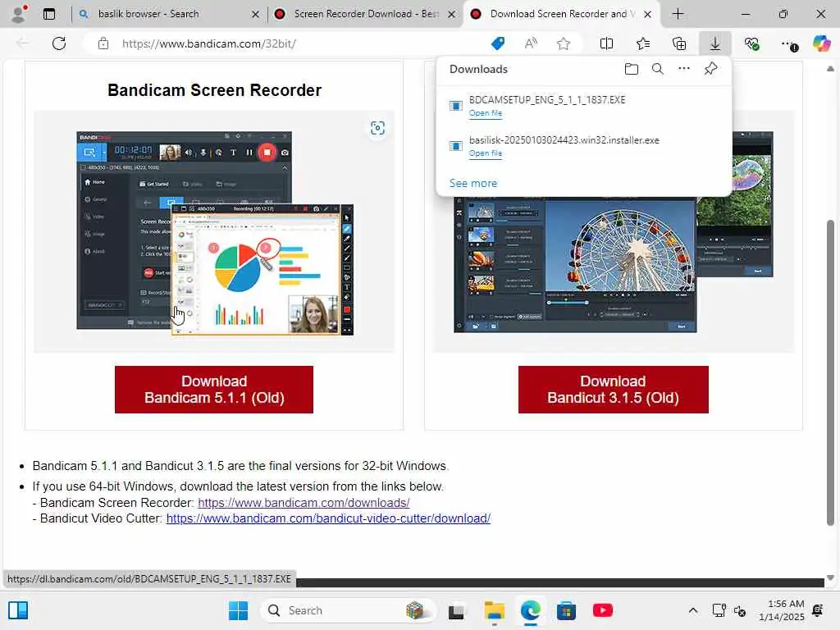Open the Collections icon
This screenshot has height=630, width=840.
click(x=678, y=43)
